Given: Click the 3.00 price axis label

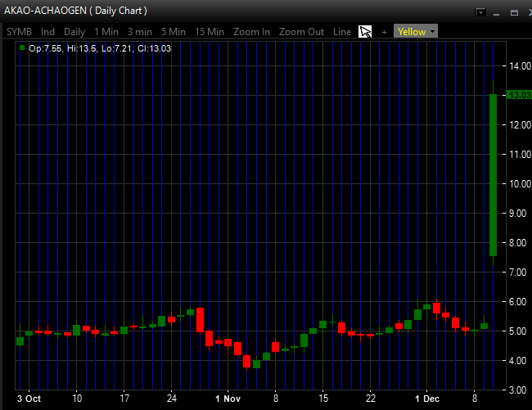Looking at the screenshot, I should click(518, 390).
